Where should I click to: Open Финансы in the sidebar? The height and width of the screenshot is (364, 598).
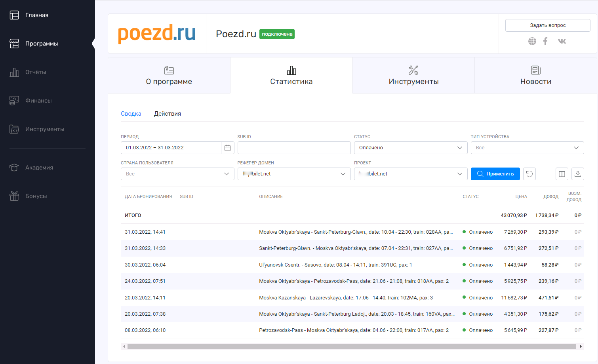coord(38,101)
